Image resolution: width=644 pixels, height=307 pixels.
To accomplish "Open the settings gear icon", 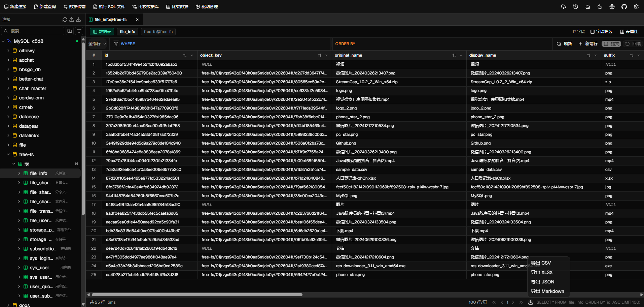I will (636, 7).
